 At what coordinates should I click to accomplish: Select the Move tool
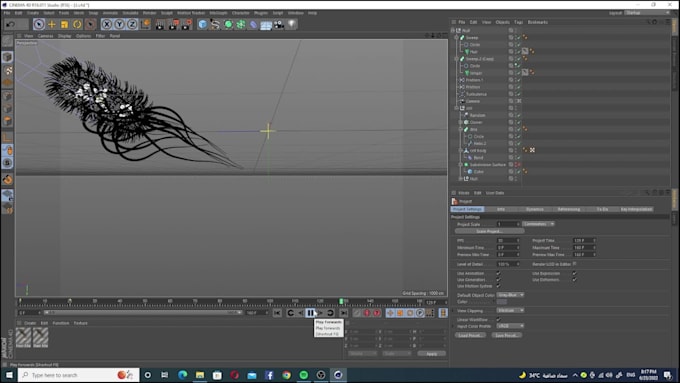tap(52, 25)
